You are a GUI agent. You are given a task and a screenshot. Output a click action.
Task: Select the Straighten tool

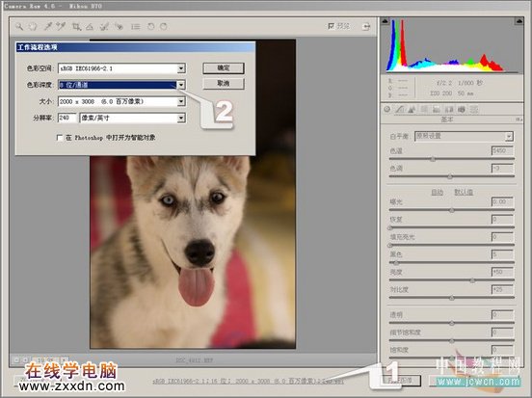pos(90,26)
